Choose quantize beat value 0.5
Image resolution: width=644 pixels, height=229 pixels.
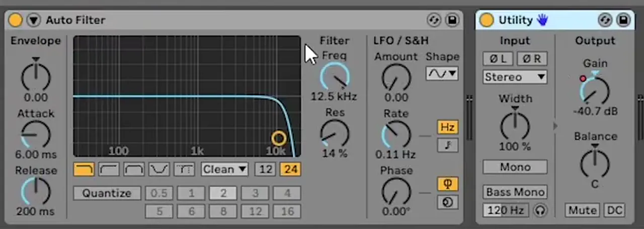coord(159,193)
